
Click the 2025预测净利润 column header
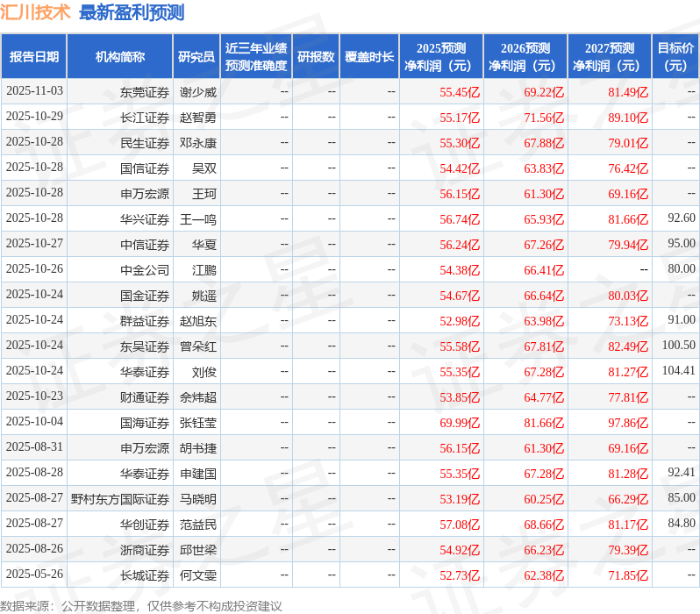(x=441, y=57)
